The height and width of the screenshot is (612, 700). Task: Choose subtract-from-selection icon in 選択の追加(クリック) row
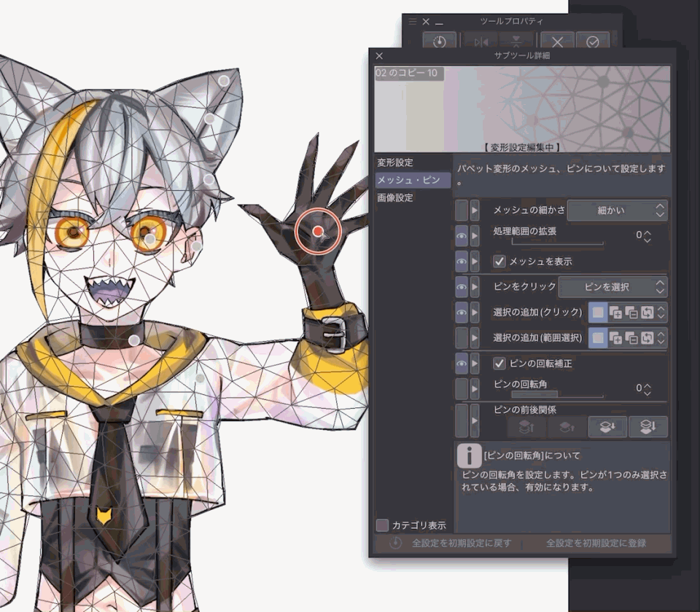(631, 313)
